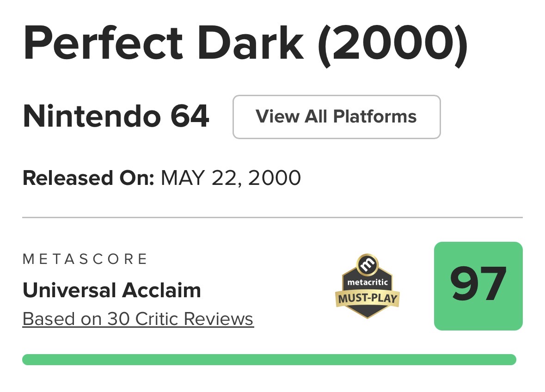545x392 pixels.
Task: Open Based on 30 Critic Reviews link
Action: (138, 319)
